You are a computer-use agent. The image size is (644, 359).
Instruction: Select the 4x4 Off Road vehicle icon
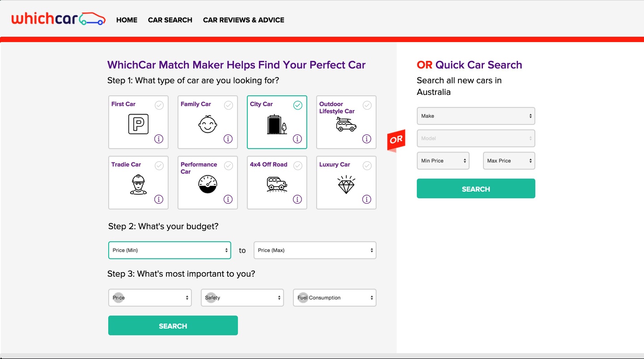click(277, 184)
